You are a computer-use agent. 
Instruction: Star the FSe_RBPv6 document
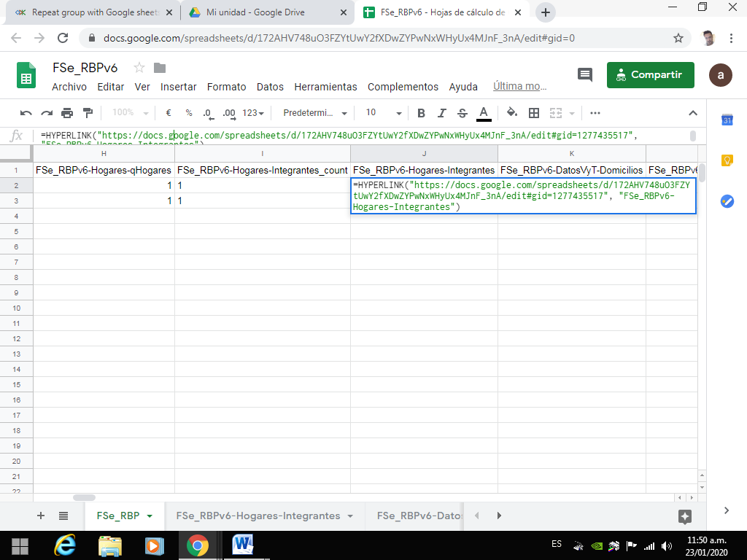coord(140,68)
